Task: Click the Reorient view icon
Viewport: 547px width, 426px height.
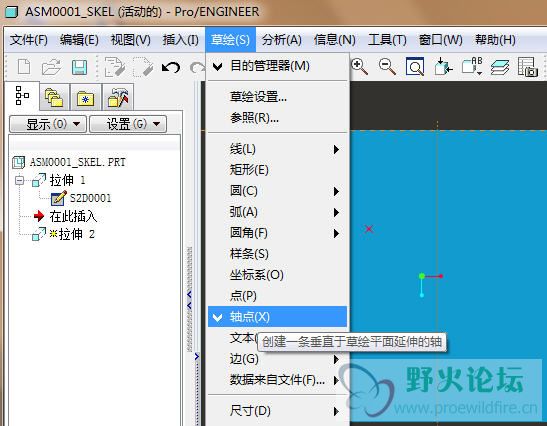Action: point(443,66)
